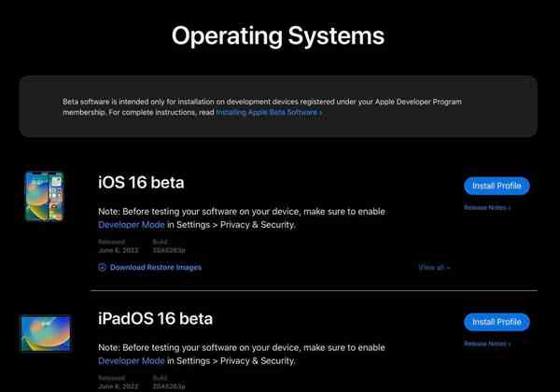Click the Operating Systems page title
Viewport: 560px width, 392px height.
[278, 35]
